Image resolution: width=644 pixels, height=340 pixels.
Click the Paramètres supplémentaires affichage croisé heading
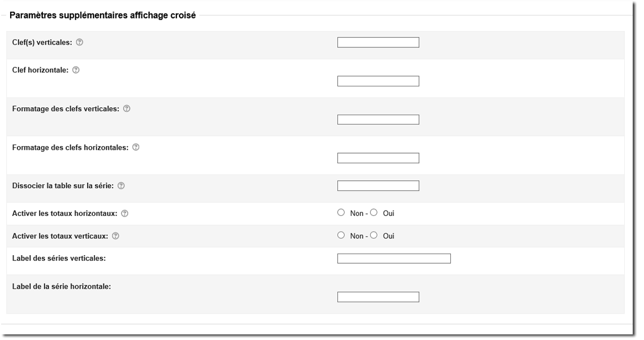tap(103, 16)
